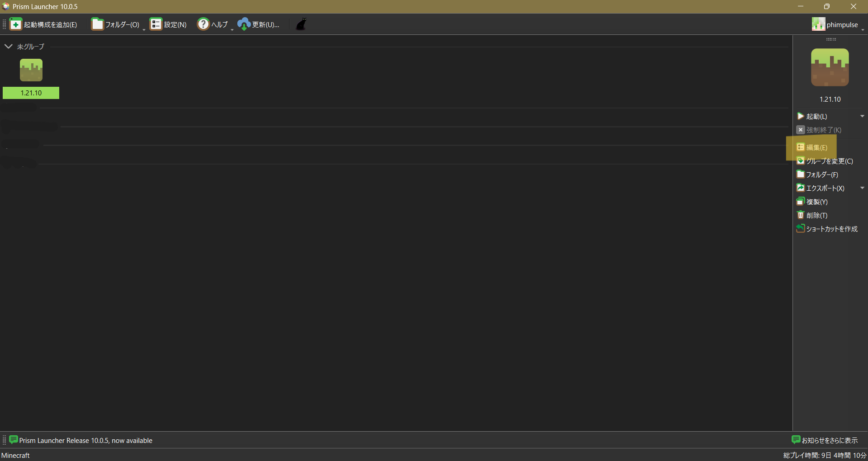Click Delete (削除) trash icon

click(801, 215)
